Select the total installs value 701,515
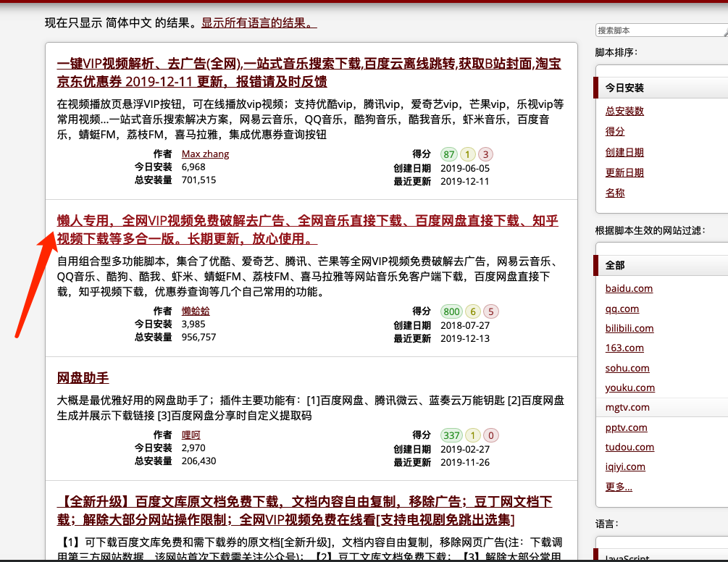Viewport: 728px width, 562px height. (x=198, y=180)
